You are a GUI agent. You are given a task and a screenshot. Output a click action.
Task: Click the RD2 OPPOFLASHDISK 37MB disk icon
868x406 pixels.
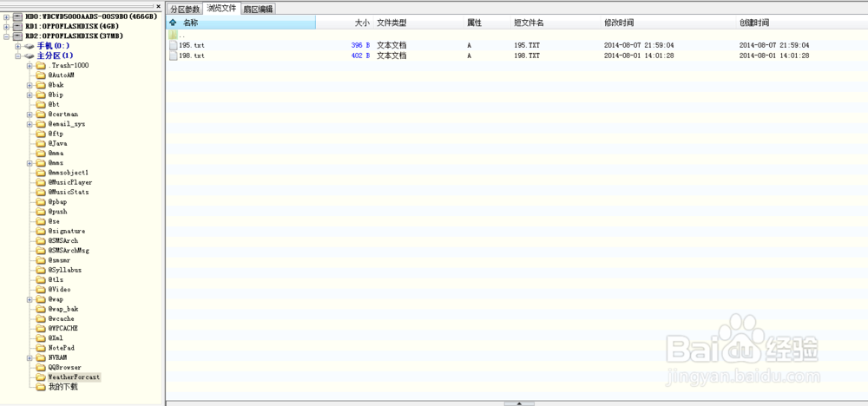[x=17, y=36]
